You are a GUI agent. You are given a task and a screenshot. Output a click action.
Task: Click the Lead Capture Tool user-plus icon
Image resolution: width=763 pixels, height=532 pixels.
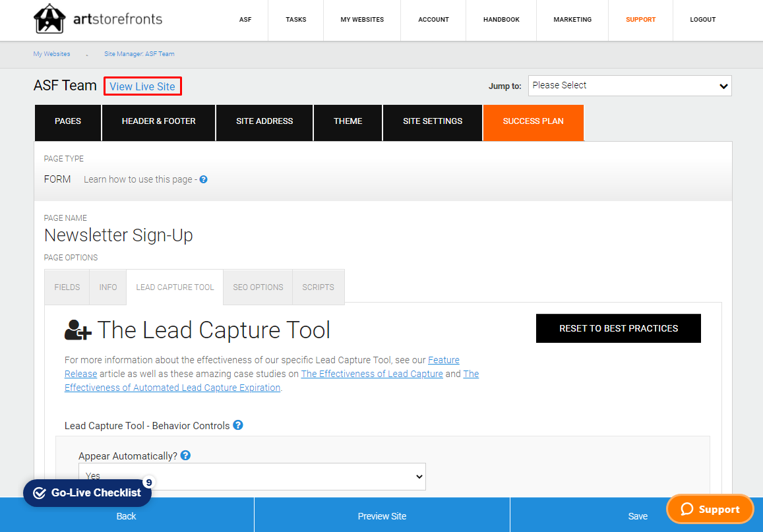tap(78, 330)
